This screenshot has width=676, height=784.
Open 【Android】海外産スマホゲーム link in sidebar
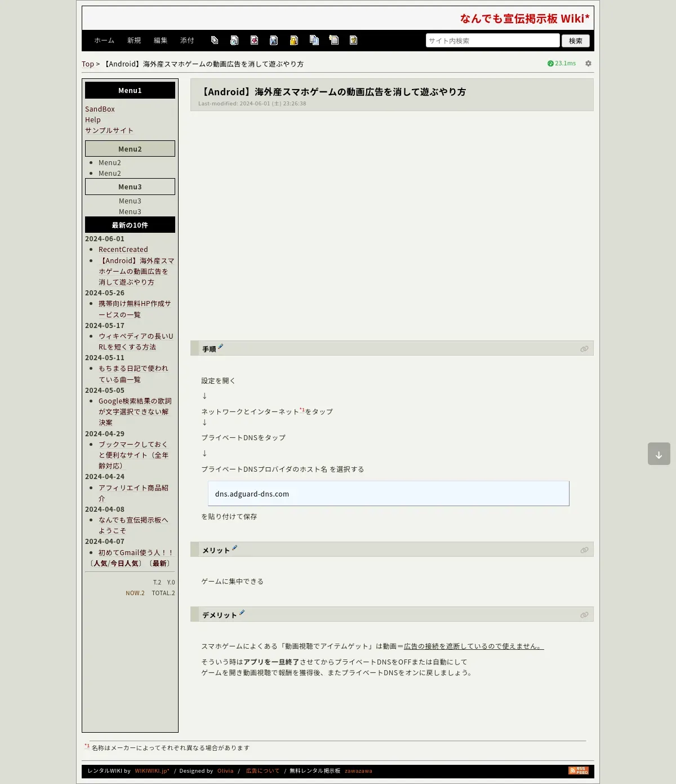click(x=136, y=272)
